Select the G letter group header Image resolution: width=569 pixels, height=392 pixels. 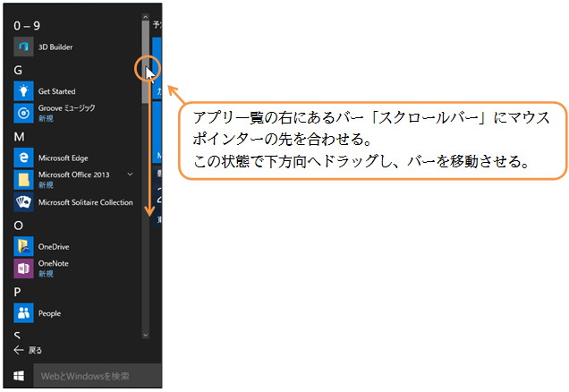click(x=19, y=70)
